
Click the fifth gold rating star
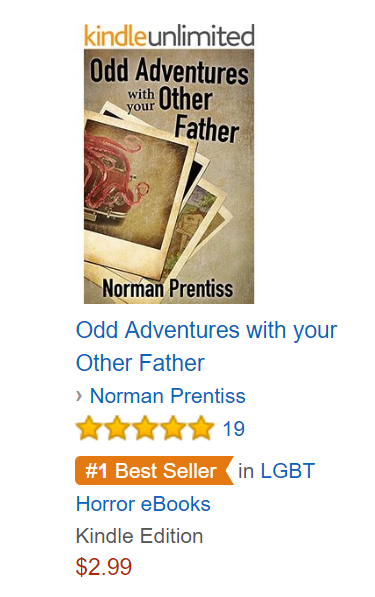pyautogui.click(x=201, y=428)
